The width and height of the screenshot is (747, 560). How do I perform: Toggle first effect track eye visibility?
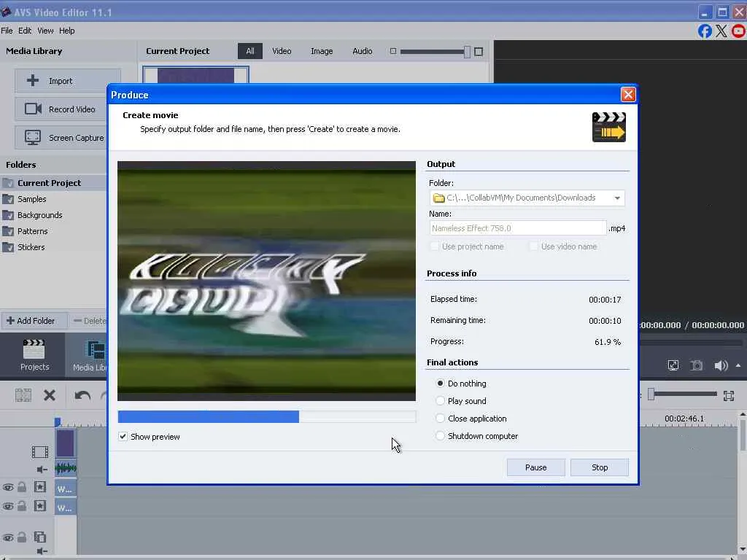[x=8, y=487]
